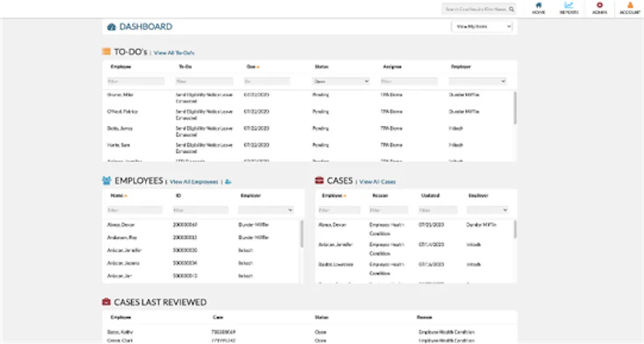The width and height of the screenshot is (644, 344).
Task: Click the add employee icon beside View All Employees
Action: click(x=228, y=182)
